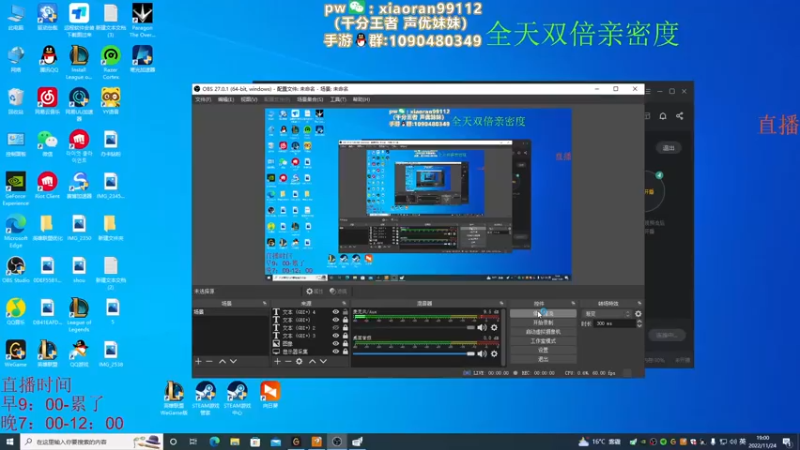Open 设置 settings button in Controls
Viewport: 800px width, 450px height.
[x=543, y=351]
